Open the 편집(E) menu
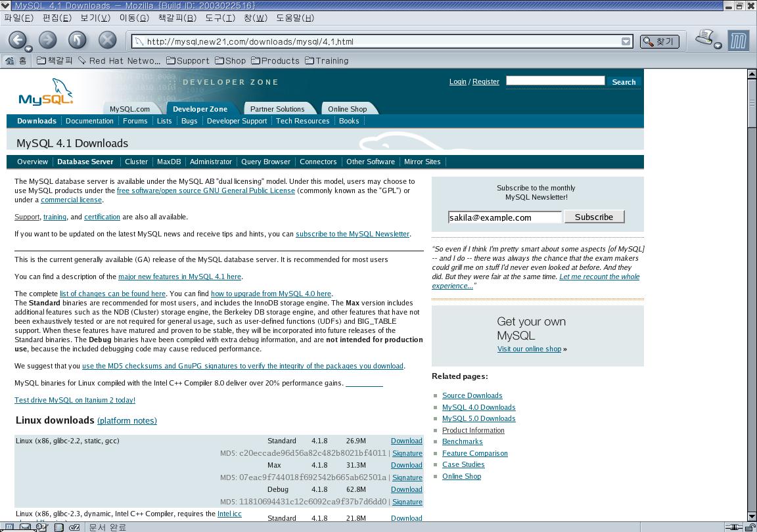This screenshot has width=757, height=532. click(x=57, y=18)
